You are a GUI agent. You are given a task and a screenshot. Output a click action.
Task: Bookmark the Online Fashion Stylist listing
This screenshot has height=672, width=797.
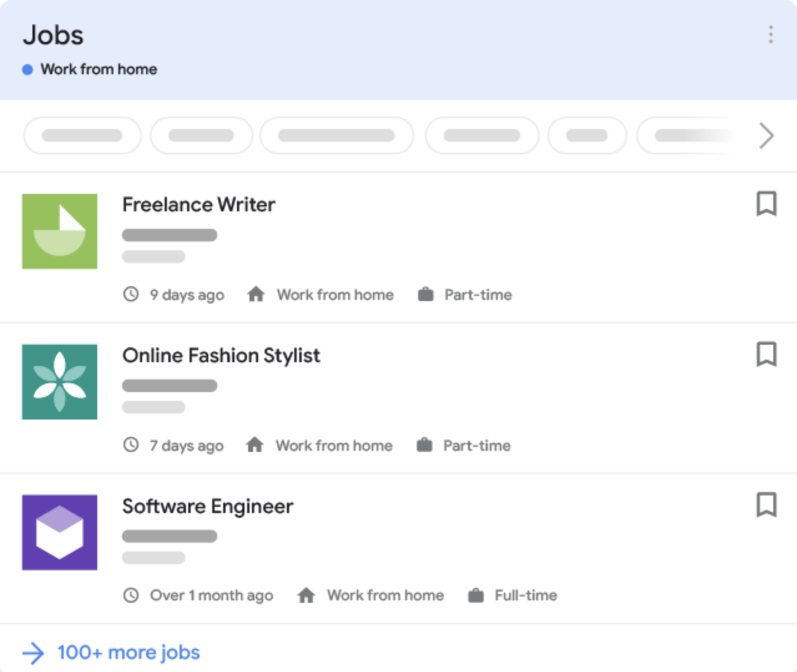(766, 355)
